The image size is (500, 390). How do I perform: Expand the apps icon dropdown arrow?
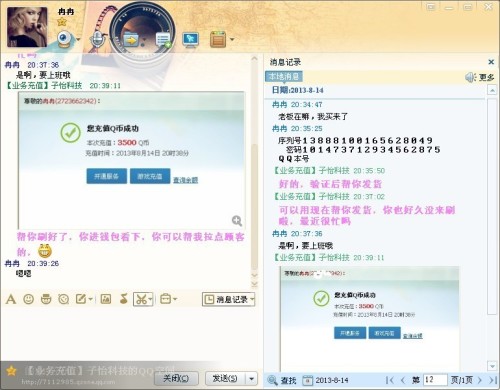[x=232, y=40]
